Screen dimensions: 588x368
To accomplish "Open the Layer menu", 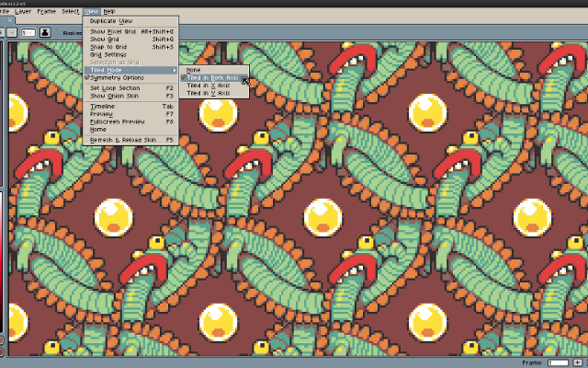I will point(23,12).
